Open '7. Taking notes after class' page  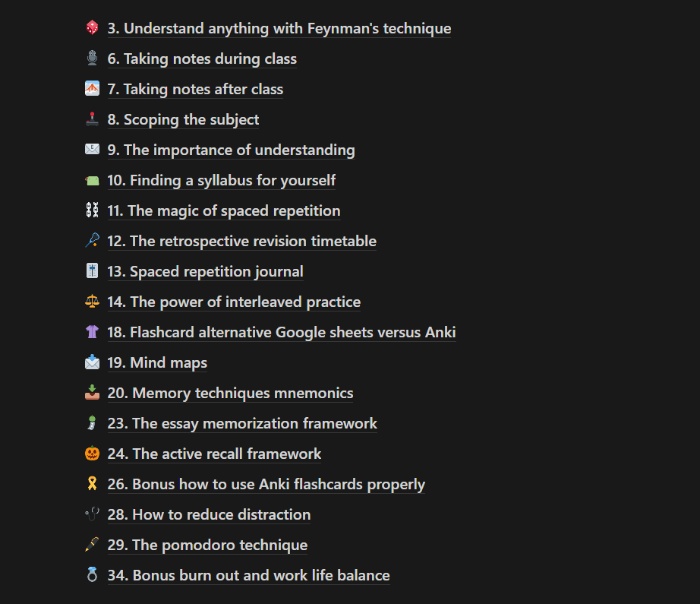click(x=195, y=89)
